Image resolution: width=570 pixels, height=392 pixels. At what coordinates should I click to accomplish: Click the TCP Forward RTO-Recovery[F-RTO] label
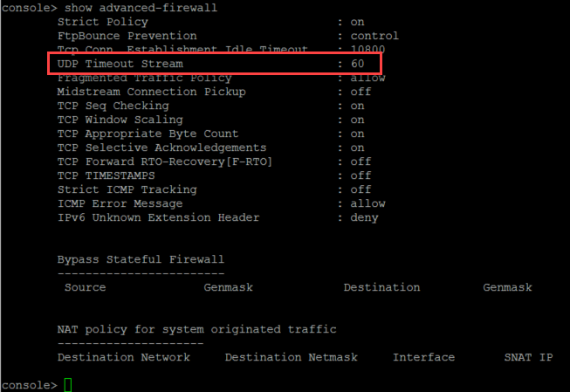[165, 162]
